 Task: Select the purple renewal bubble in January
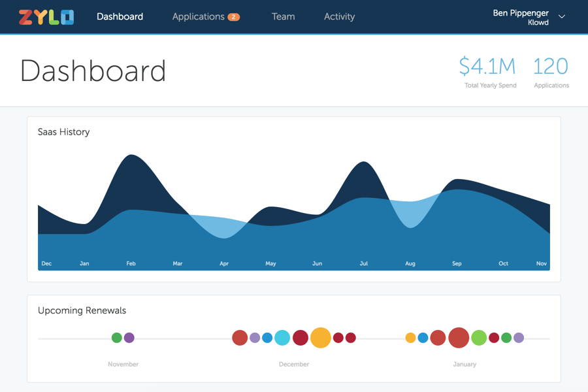pos(519,338)
